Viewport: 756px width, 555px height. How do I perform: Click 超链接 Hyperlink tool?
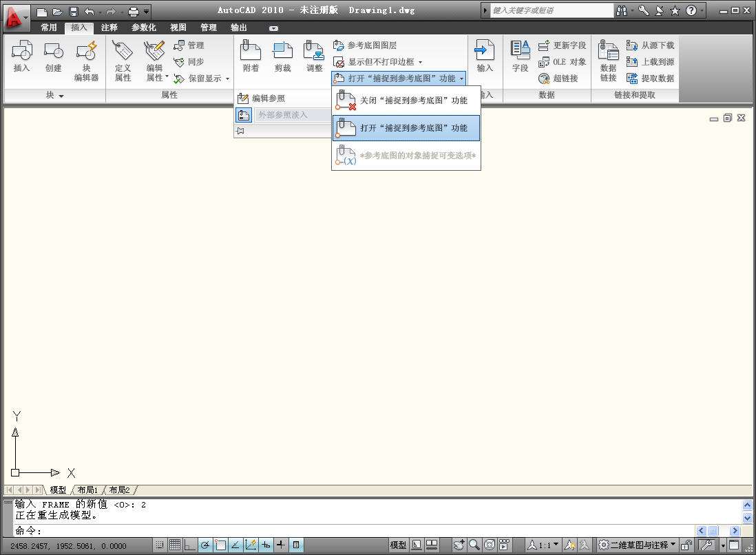pyautogui.click(x=558, y=78)
